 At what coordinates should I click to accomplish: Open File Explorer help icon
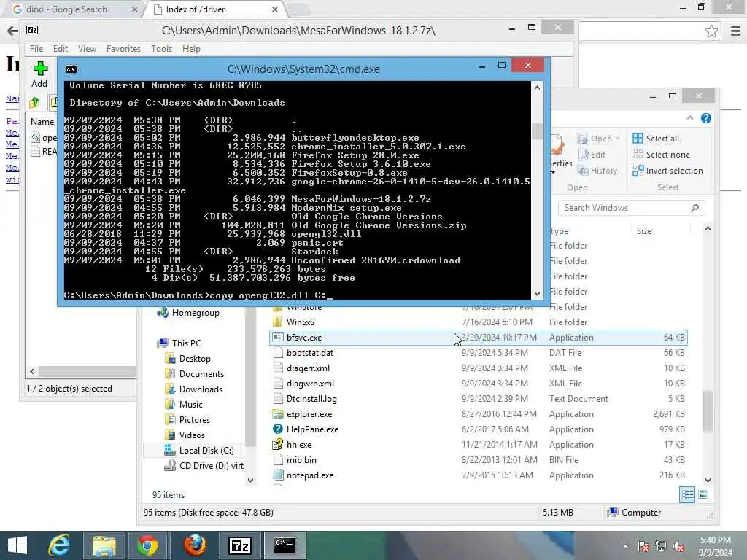click(706, 118)
